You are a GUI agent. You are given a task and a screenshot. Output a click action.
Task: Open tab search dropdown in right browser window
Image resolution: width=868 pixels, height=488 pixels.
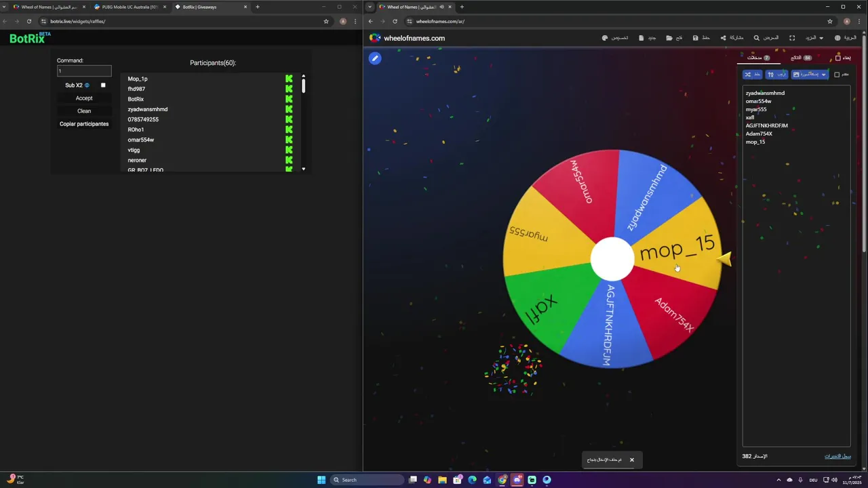(370, 7)
